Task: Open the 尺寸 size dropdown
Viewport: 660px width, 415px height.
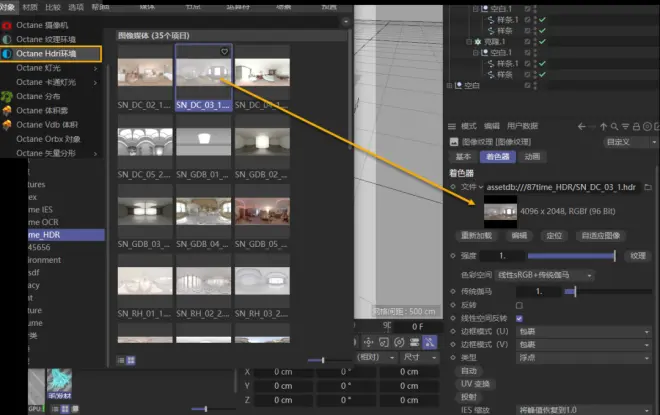Action: pyautogui.click(x=419, y=357)
